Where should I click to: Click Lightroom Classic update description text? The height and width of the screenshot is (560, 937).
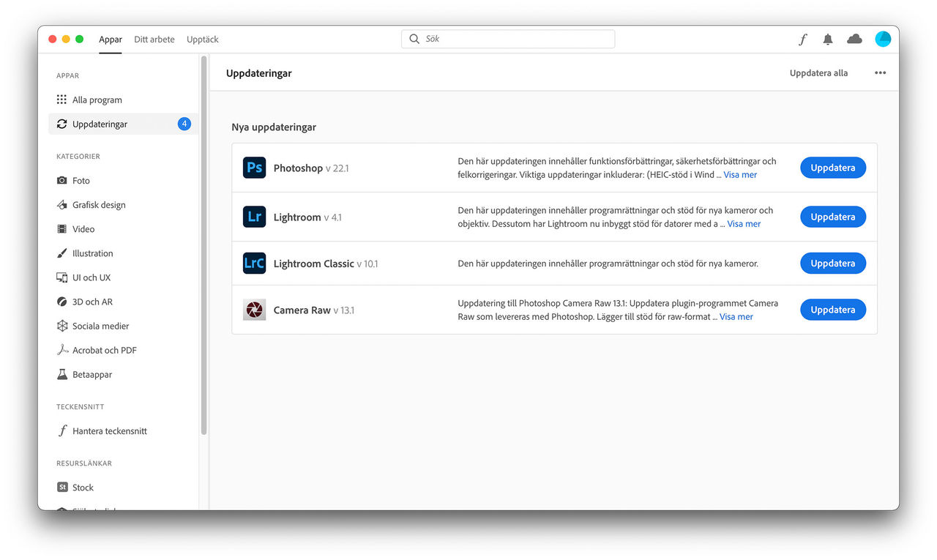[x=608, y=264]
